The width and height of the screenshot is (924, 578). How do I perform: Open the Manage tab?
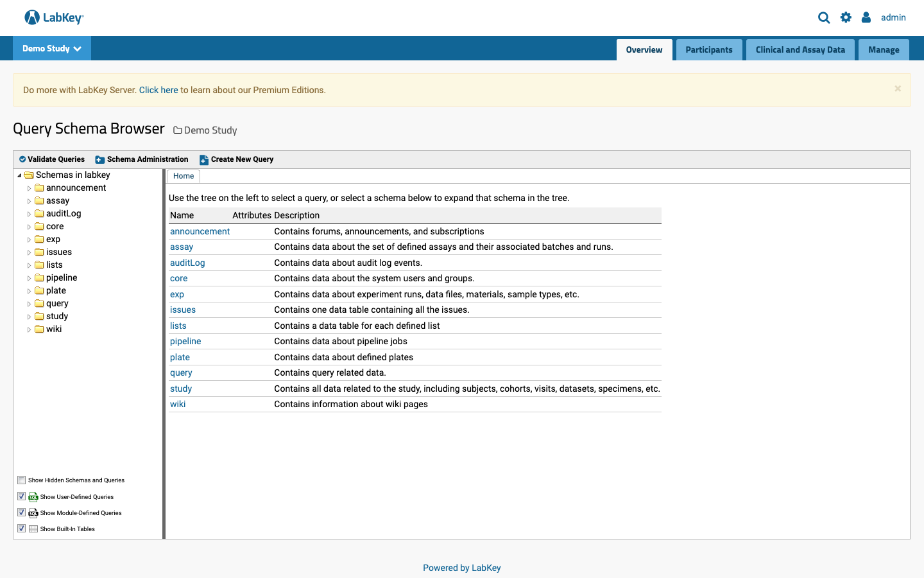pos(884,49)
